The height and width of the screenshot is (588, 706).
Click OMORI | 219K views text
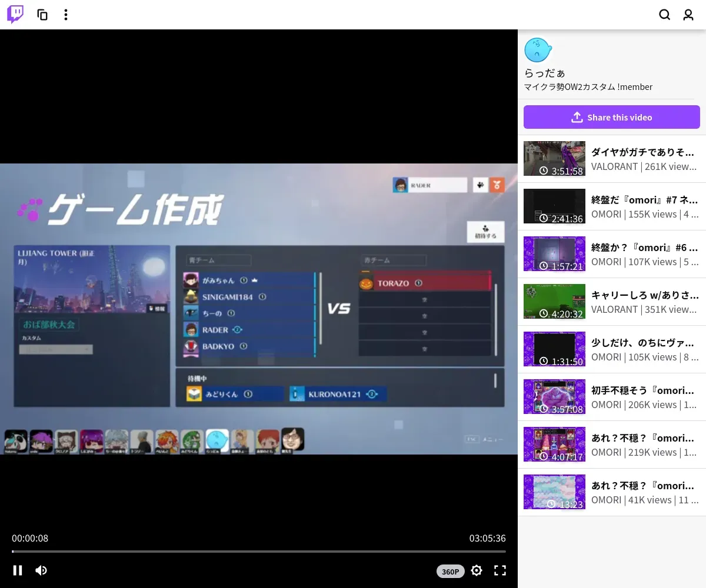pyautogui.click(x=644, y=452)
